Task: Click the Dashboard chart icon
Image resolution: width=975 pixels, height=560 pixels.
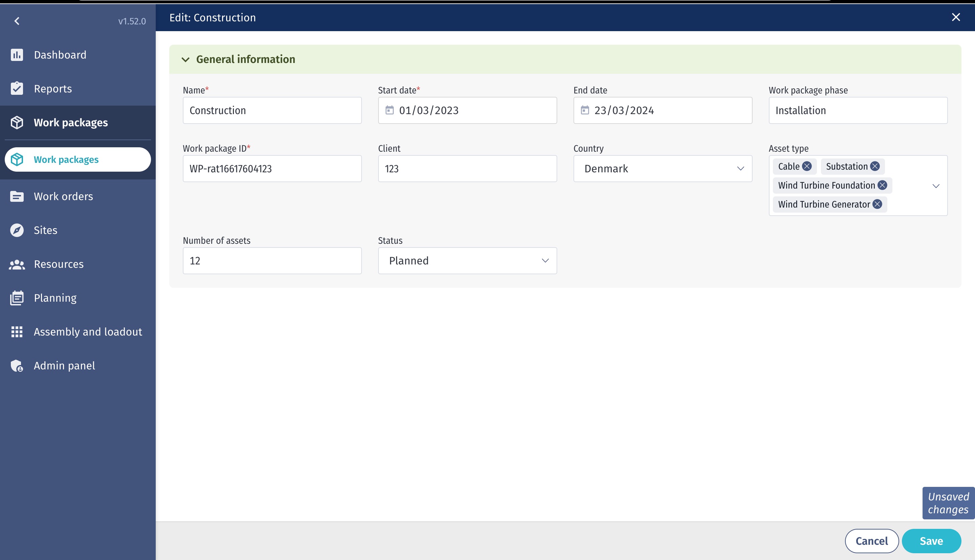Action: click(x=17, y=55)
